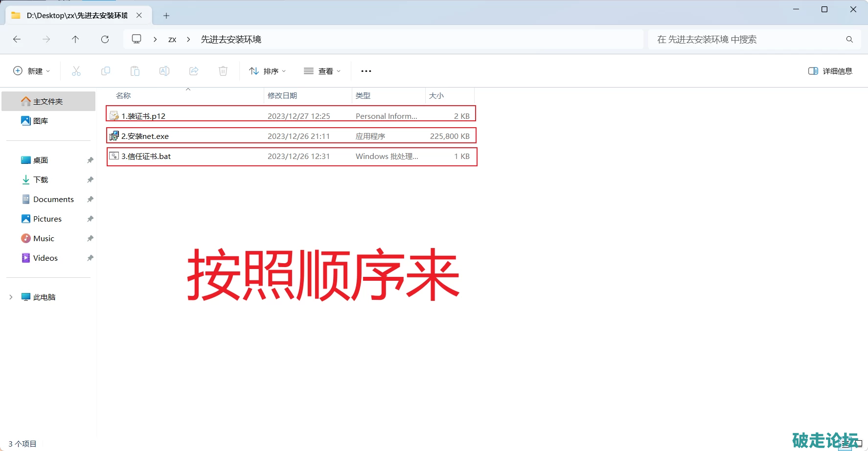This screenshot has height=451, width=868.
Task: Click the Share icon in toolbar
Action: point(194,71)
